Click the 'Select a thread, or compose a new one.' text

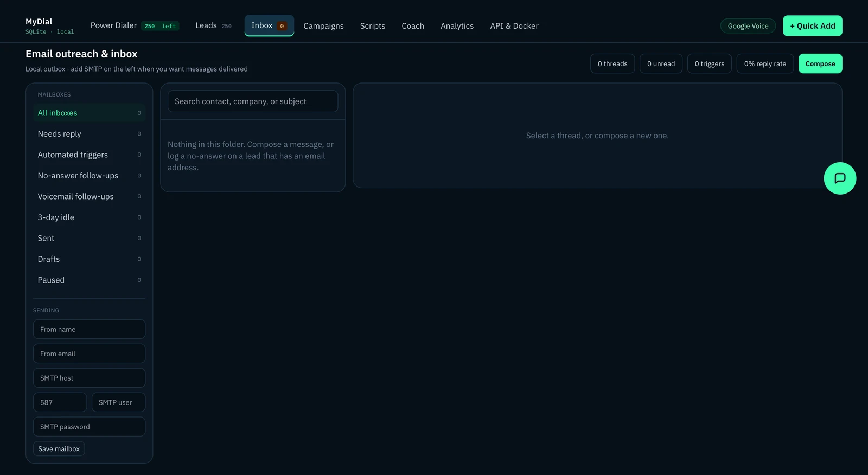(x=597, y=136)
